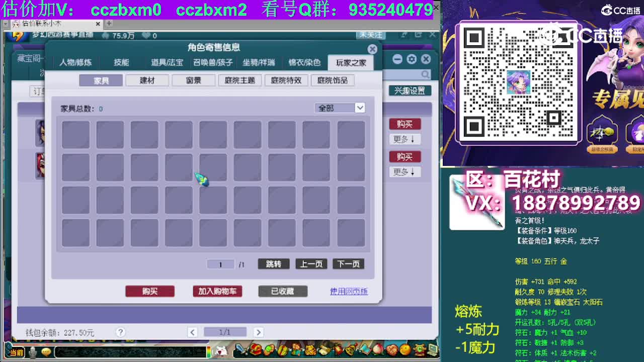Click the 家具总数: 0 label

82,109
